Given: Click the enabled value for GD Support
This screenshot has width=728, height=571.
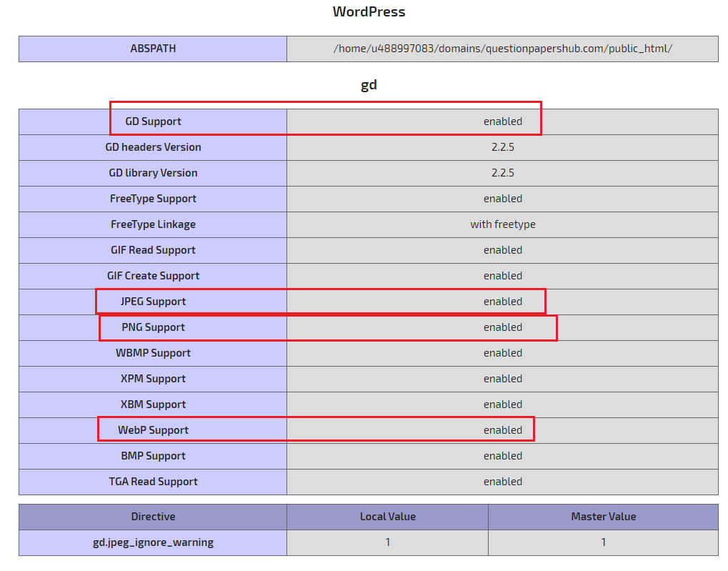Looking at the screenshot, I should 503,121.
